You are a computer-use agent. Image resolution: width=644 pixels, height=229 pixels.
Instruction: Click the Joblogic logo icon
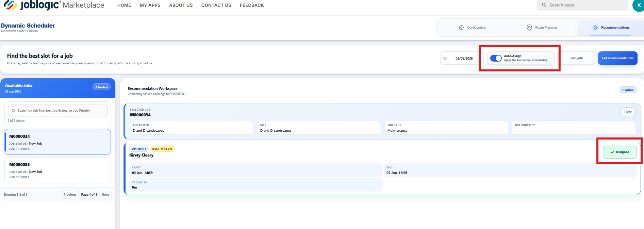pyautogui.click(x=10, y=5)
